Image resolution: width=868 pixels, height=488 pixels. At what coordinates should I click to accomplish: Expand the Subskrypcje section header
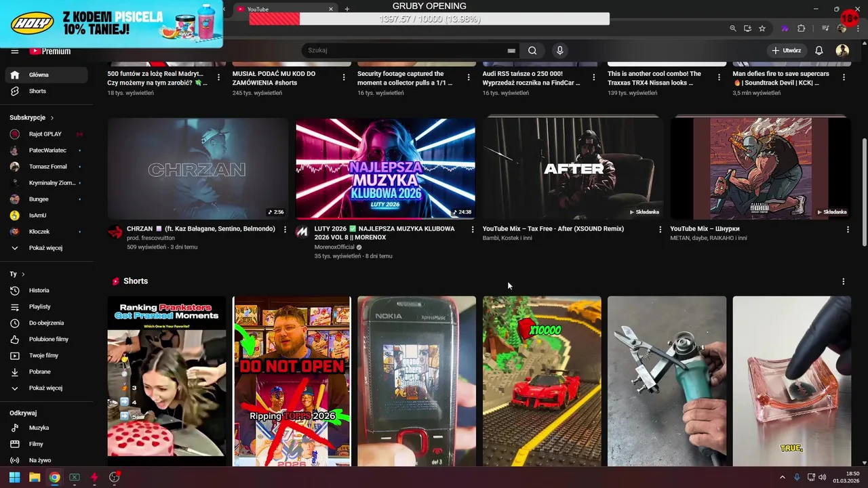point(32,117)
